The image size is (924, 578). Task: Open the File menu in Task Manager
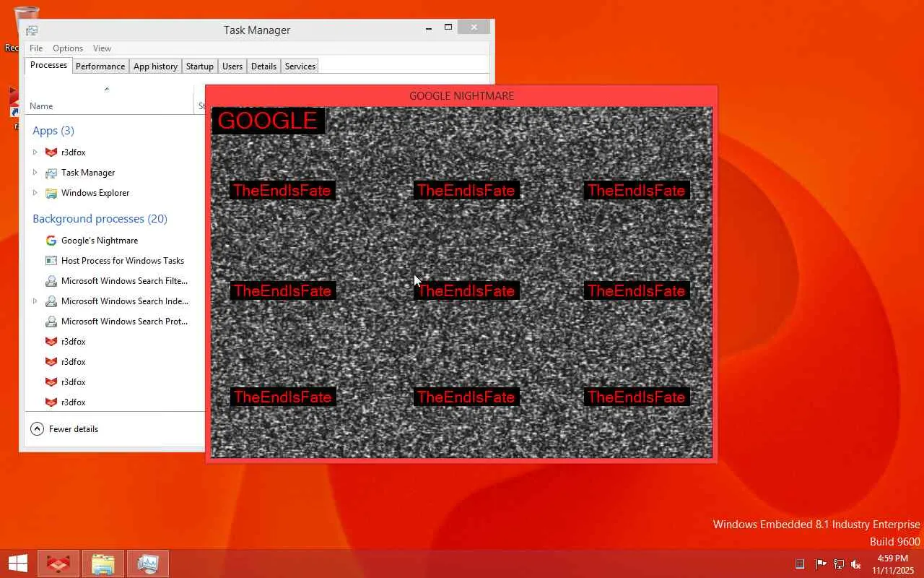pyautogui.click(x=36, y=48)
